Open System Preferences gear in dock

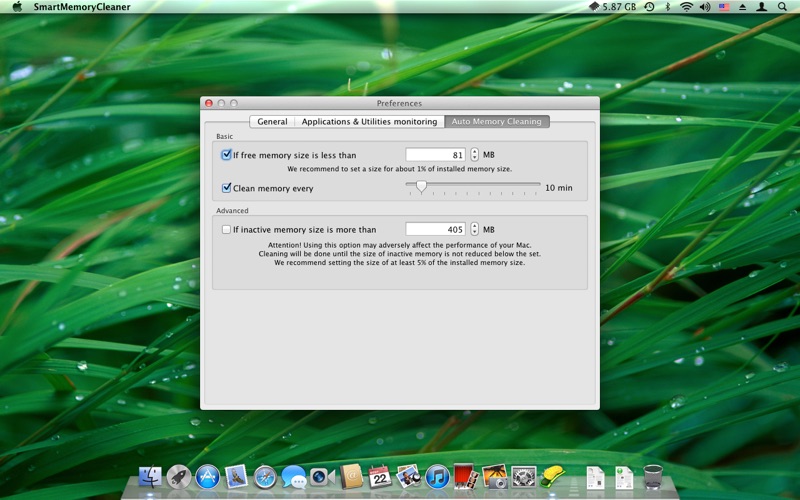(523, 478)
